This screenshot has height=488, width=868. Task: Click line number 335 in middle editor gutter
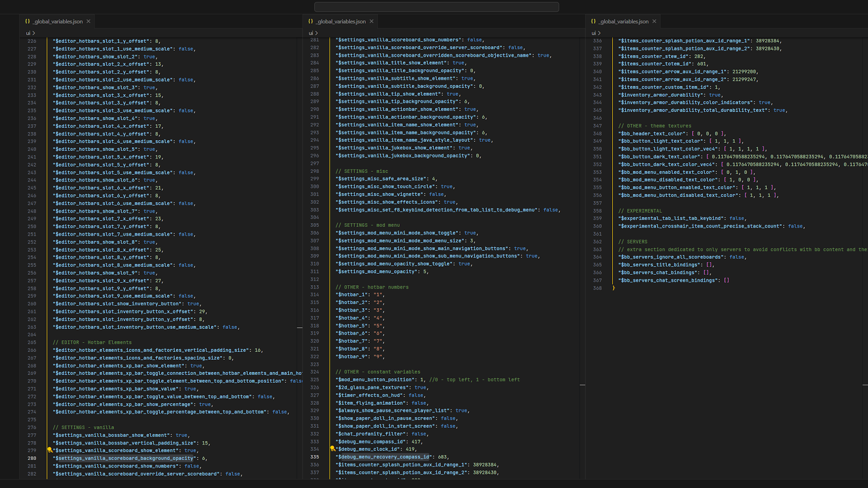[315, 457]
